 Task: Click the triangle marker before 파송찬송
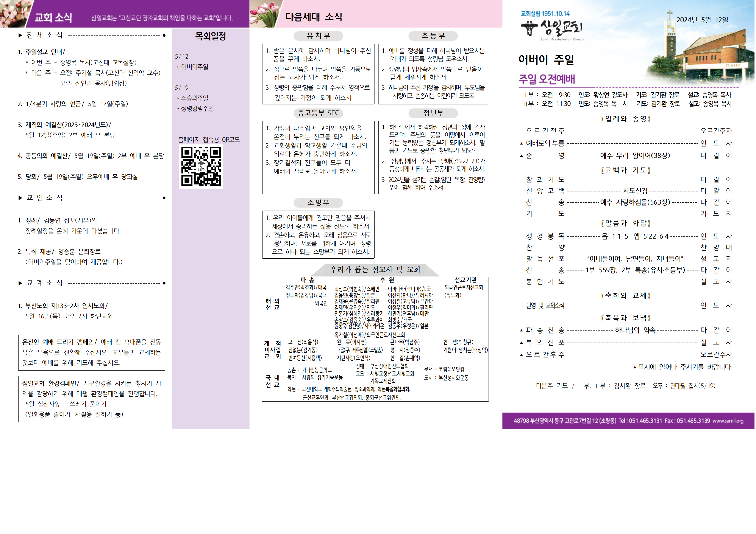(521, 331)
